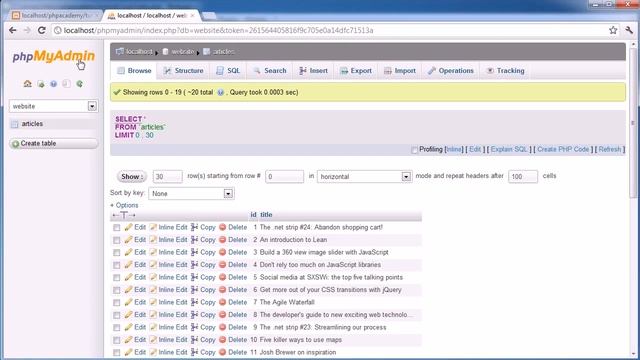The width and height of the screenshot is (640, 360).
Task: Click Copy icon for row 3
Action: coord(195,252)
